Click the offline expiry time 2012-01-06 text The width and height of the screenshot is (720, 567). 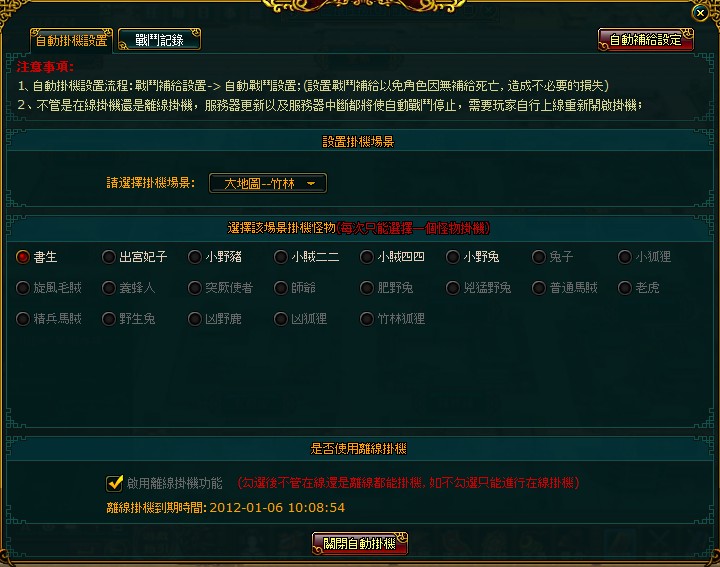[277, 507]
